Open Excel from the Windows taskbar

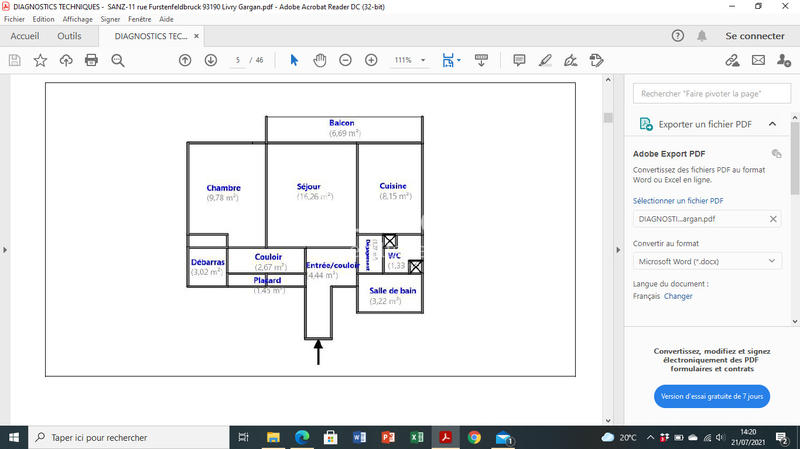click(x=417, y=437)
